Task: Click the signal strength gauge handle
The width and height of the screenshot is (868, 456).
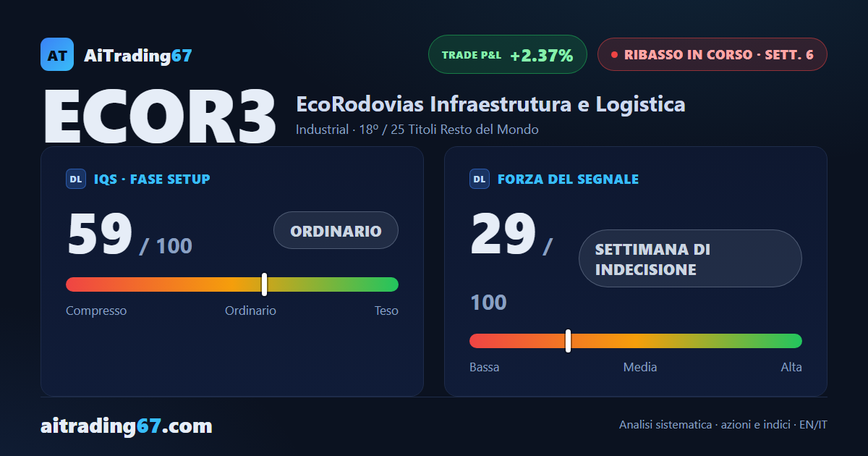Action: point(569,341)
